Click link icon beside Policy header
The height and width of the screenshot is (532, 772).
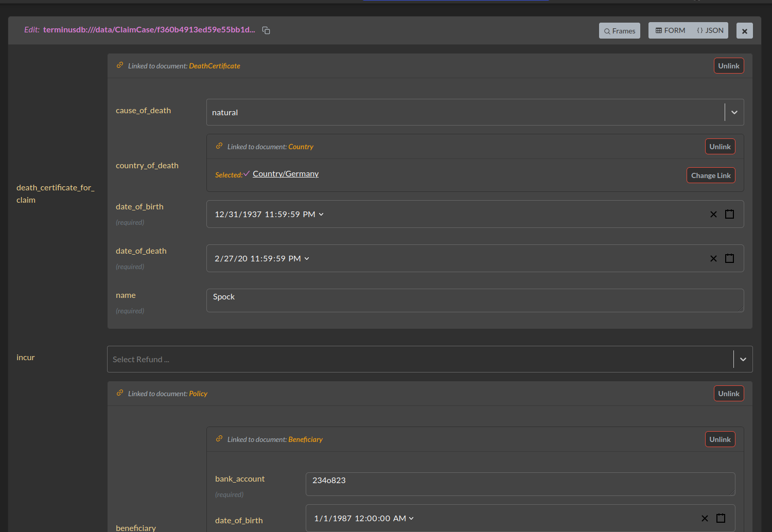(120, 393)
